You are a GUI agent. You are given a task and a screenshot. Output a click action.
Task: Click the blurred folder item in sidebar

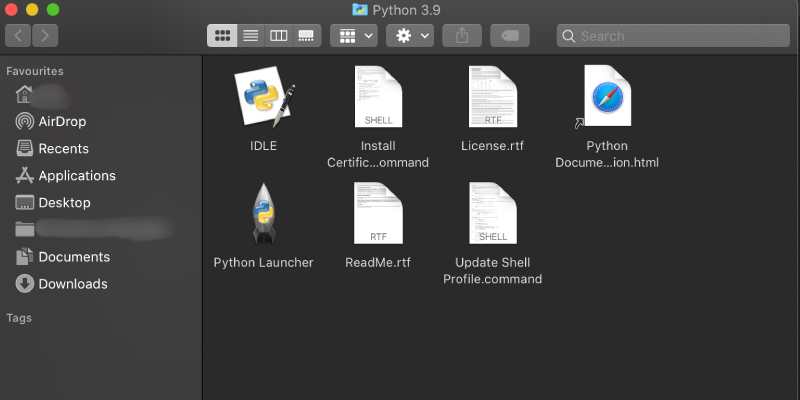[94, 229]
